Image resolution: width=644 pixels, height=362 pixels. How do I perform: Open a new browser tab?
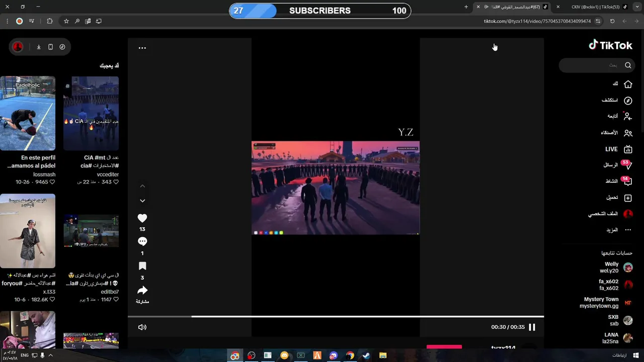click(x=466, y=7)
